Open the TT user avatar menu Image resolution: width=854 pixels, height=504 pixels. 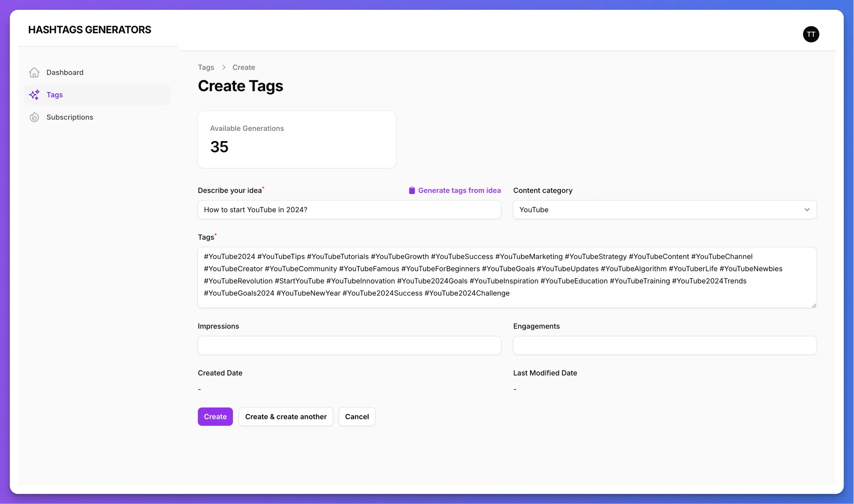[811, 34]
